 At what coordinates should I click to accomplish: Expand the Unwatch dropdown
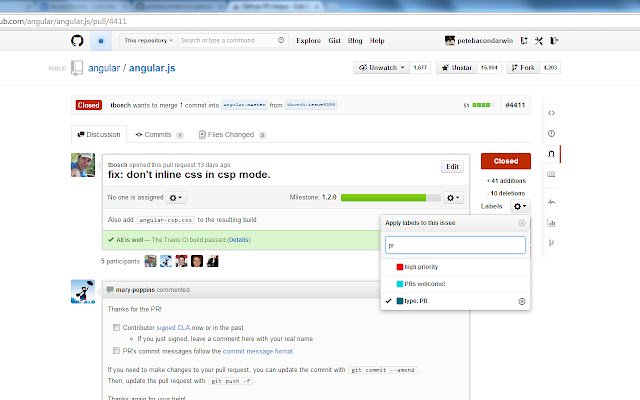(382, 67)
